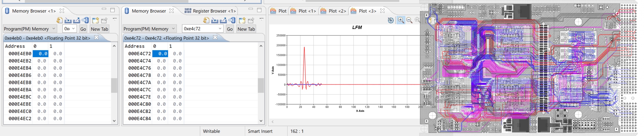
Task: Click Export Memory icon in right Memory Browser
Action: point(223,20)
